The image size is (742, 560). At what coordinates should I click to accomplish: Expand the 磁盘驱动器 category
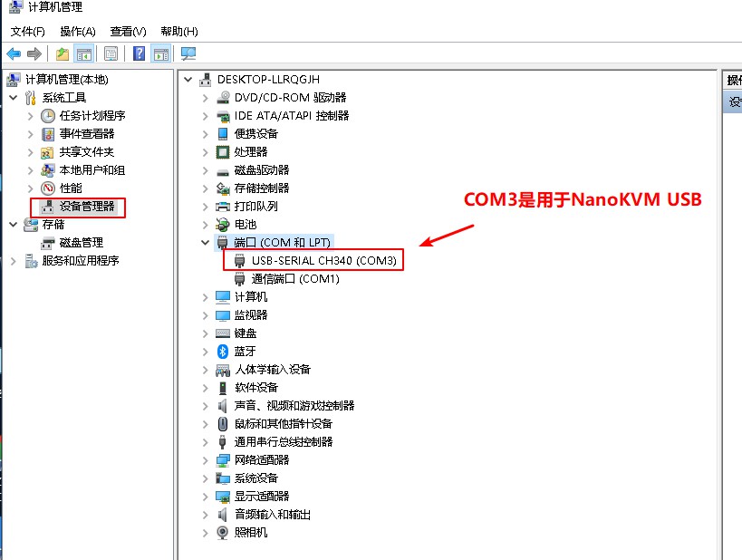[x=205, y=170]
